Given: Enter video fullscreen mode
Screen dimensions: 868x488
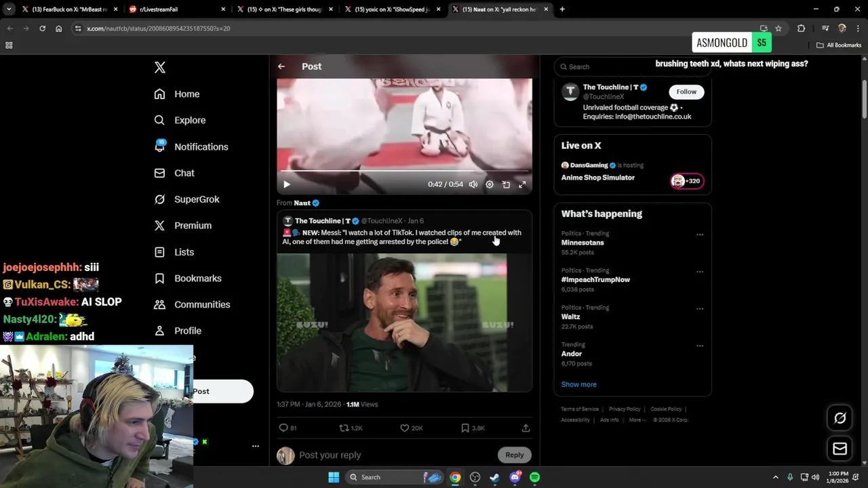Looking at the screenshot, I should (x=522, y=184).
